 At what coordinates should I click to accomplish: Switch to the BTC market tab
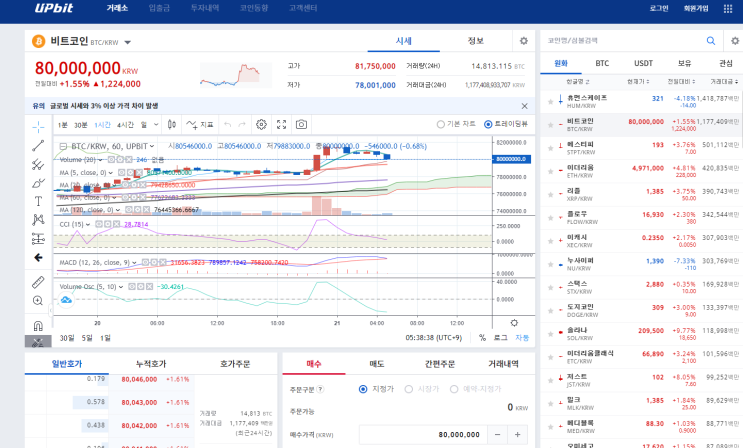(x=602, y=63)
